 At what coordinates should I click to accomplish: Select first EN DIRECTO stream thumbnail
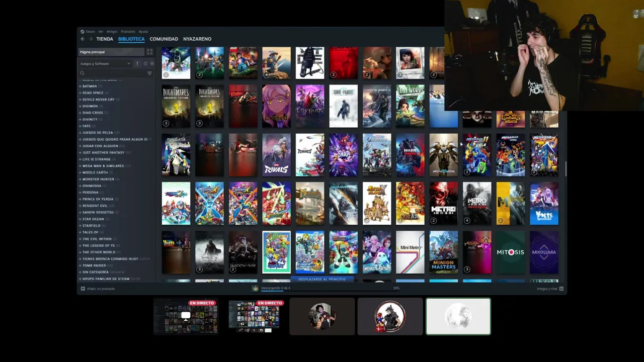coord(186,316)
